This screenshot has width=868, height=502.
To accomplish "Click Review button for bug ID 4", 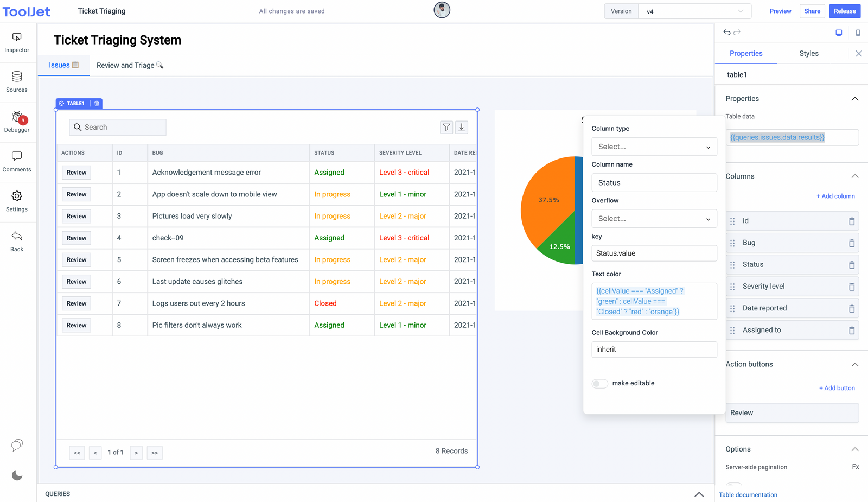I will (x=76, y=238).
